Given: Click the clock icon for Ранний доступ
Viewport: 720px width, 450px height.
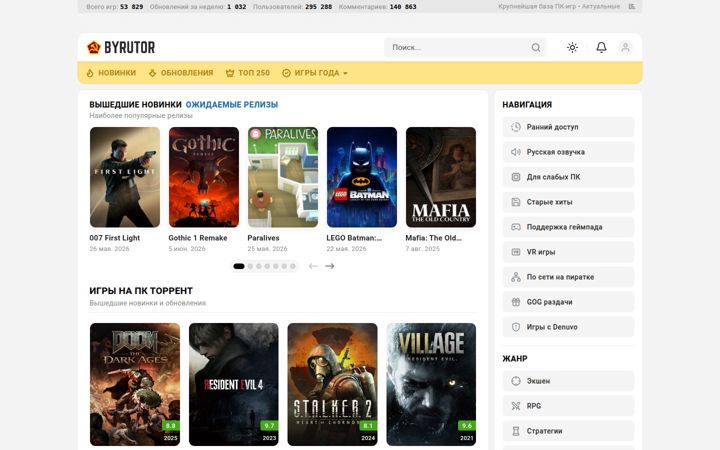Looking at the screenshot, I should 516,127.
